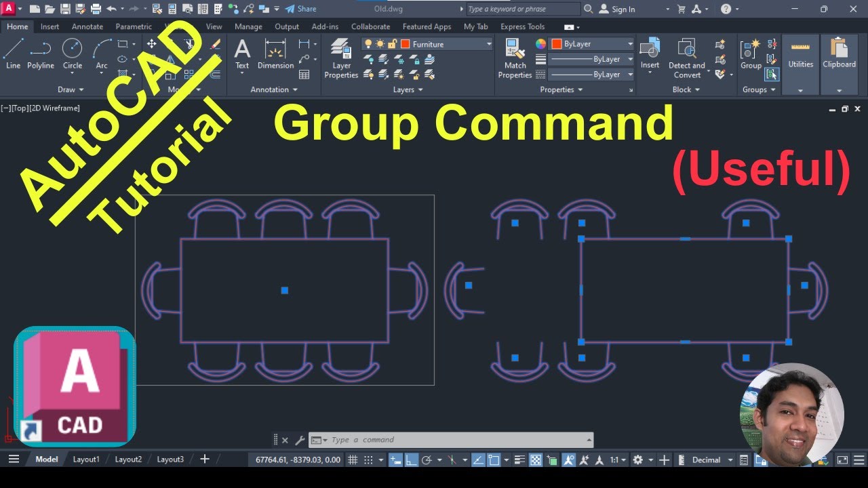This screenshot has width=868, height=488.
Task: Click Sign In
Action: coord(617,9)
